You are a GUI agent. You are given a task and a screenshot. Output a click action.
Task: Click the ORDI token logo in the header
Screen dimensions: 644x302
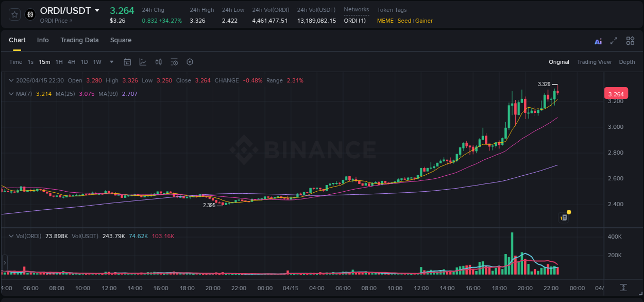(30, 14)
